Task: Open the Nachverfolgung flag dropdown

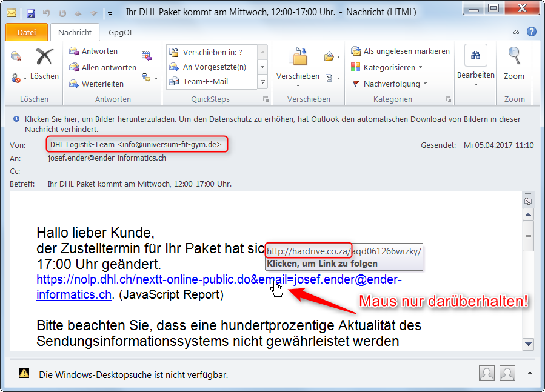Action: pos(389,84)
